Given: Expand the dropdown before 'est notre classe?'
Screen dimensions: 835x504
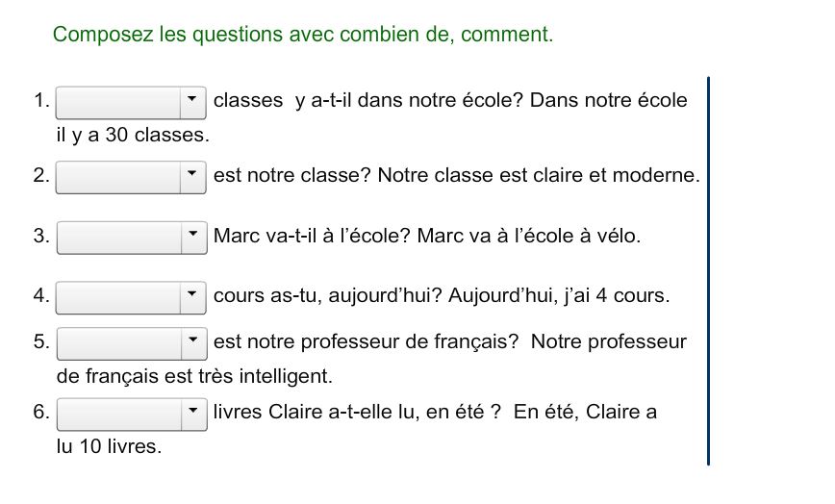Looking at the screenshot, I should point(131,177).
